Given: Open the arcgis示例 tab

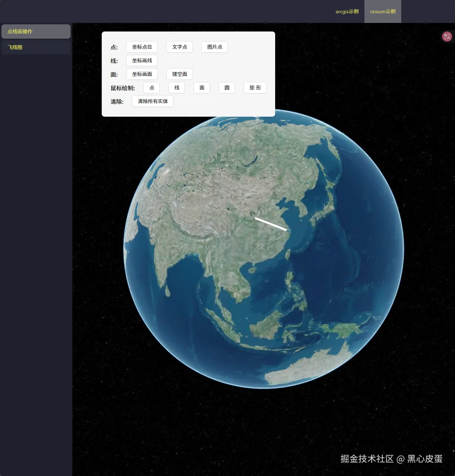Looking at the screenshot, I should tap(347, 11).
